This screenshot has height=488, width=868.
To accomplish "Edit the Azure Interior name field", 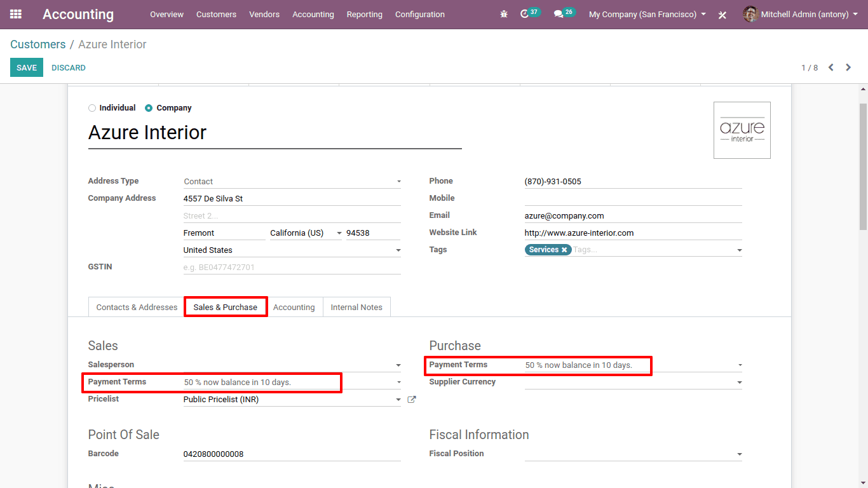I will (275, 133).
